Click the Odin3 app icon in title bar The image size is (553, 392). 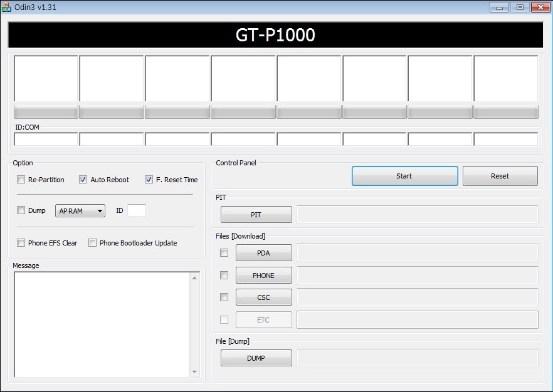(x=6, y=7)
